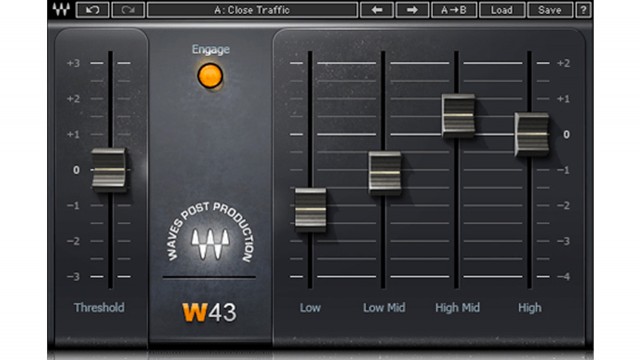Click the Low Mid band label
Viewport: 640px width, 360px height.
(384, 308)
